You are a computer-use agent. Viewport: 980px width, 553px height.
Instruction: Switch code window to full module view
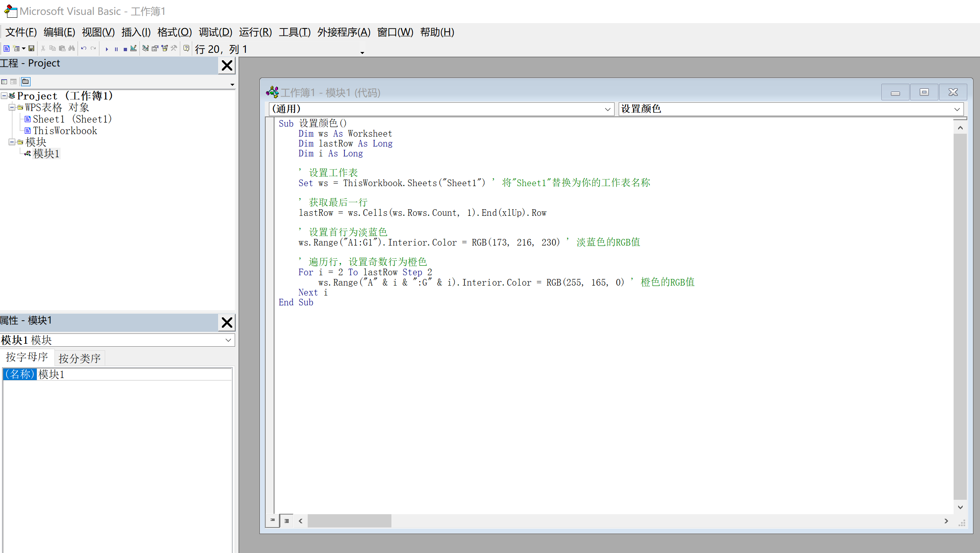287,521
